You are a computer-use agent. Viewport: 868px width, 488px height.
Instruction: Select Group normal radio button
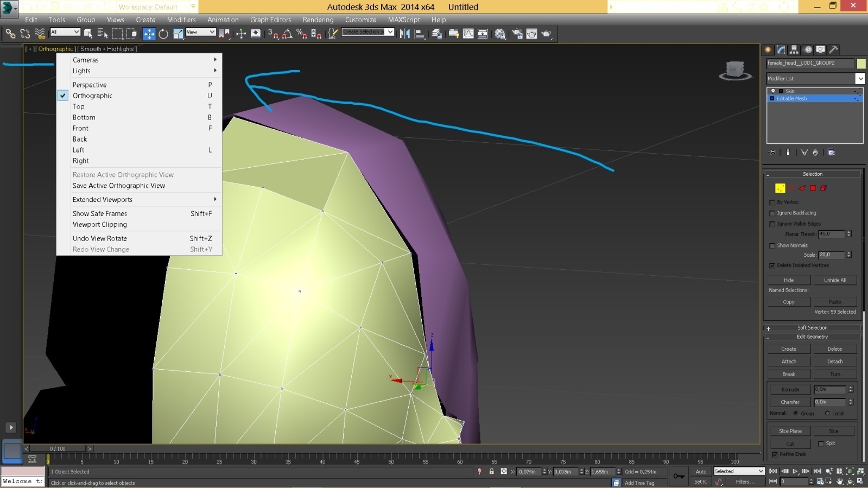[795, 413]
